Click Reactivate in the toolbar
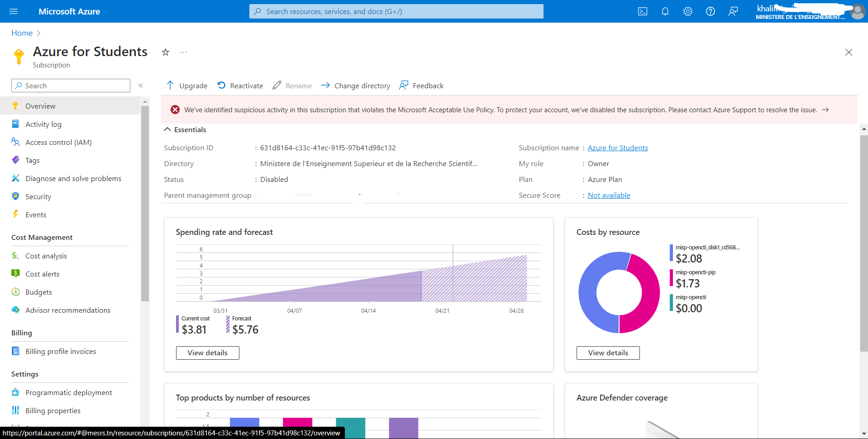 [x=240, y=86]
